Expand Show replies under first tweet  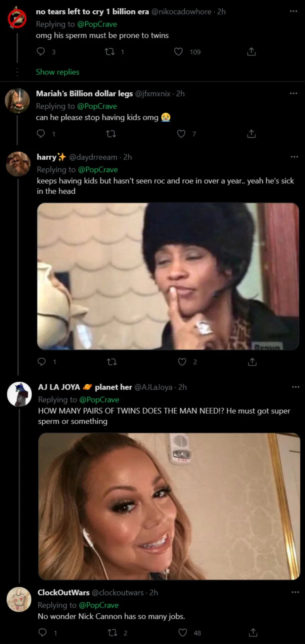coord(57,72)
